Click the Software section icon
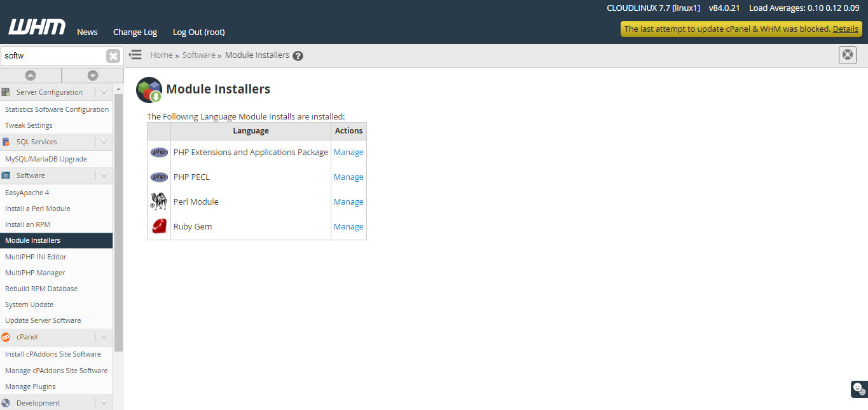The image size is (868, 410). pyautogui.click(x=6, y=175)
